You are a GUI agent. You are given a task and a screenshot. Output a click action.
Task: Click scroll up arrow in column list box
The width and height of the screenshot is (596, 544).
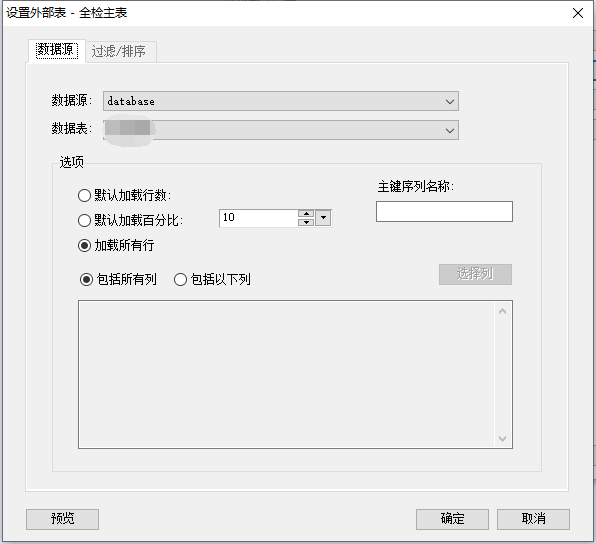click(502, 311)
